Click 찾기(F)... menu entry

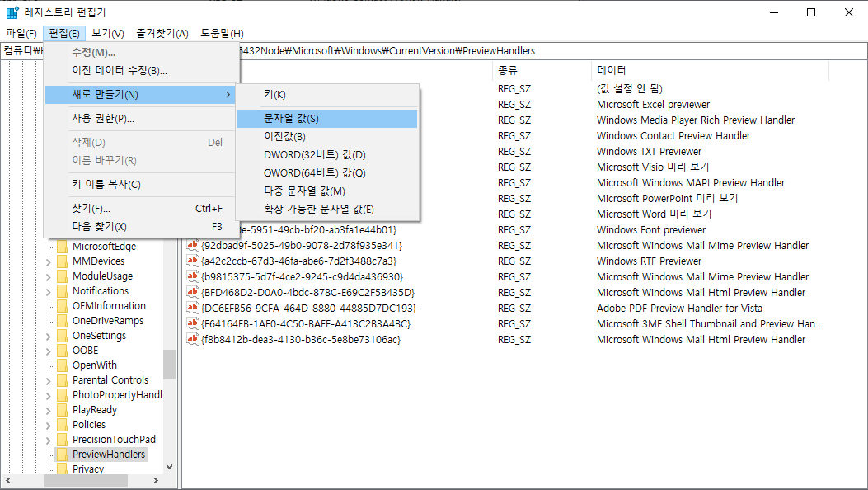click(141, 209)
